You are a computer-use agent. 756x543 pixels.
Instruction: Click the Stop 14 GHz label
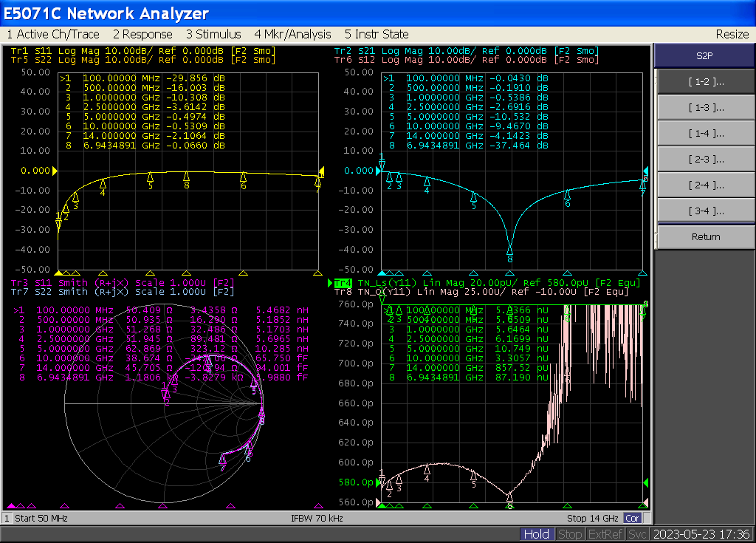[593, 519]
